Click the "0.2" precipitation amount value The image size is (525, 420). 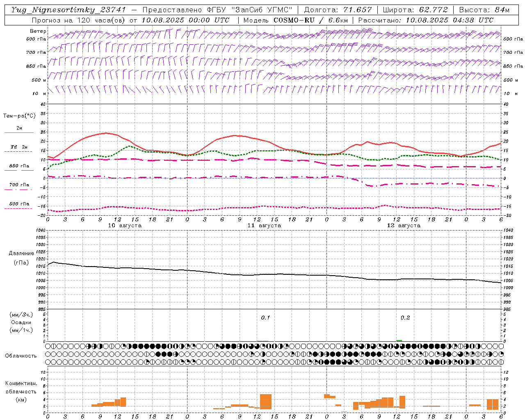(x=405, y=318)
